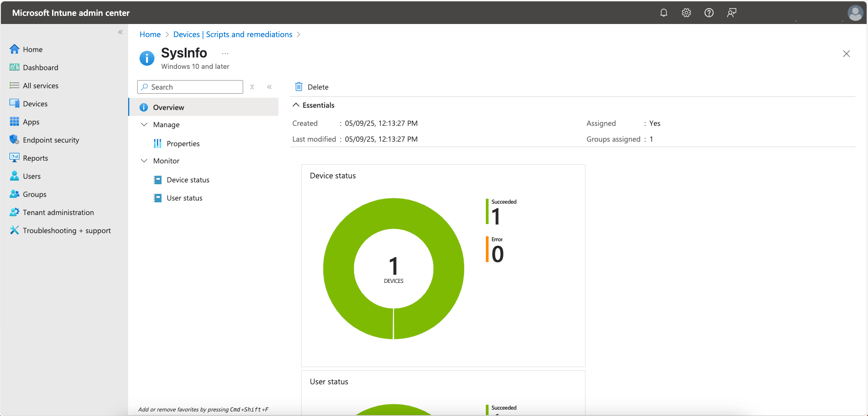Viewport: 868px width, 416px height.
Task: Click into the Search input field
Action: 190,87
